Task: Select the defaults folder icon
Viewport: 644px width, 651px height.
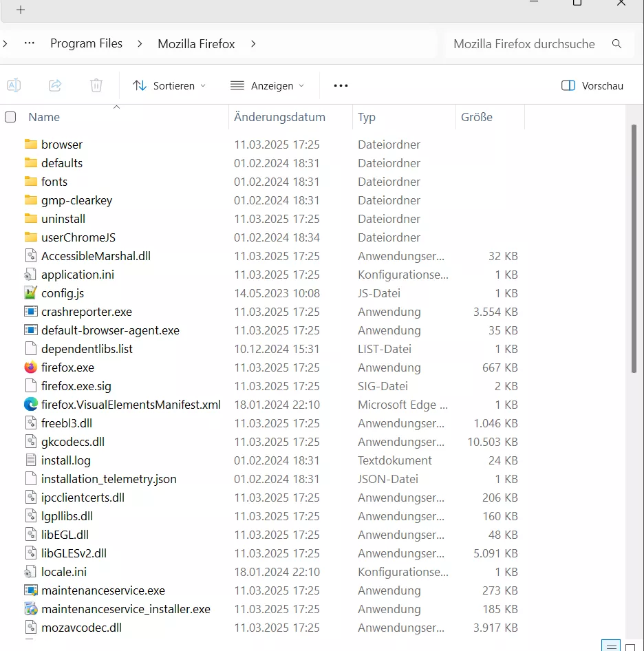Action: click(x=31, y=162)
